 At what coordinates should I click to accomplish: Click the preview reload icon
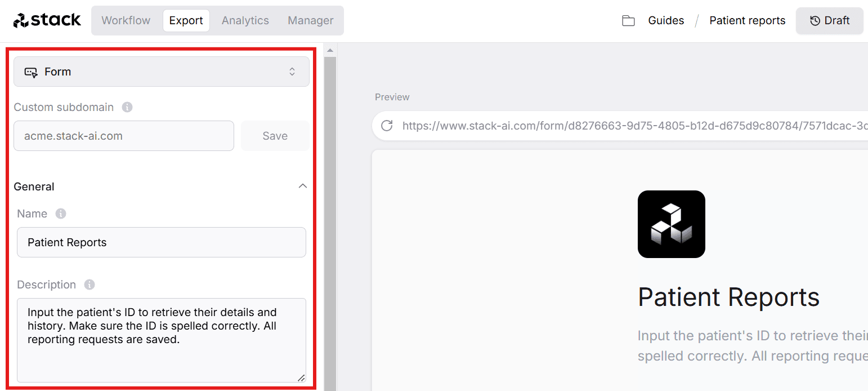tap(387, 126)
